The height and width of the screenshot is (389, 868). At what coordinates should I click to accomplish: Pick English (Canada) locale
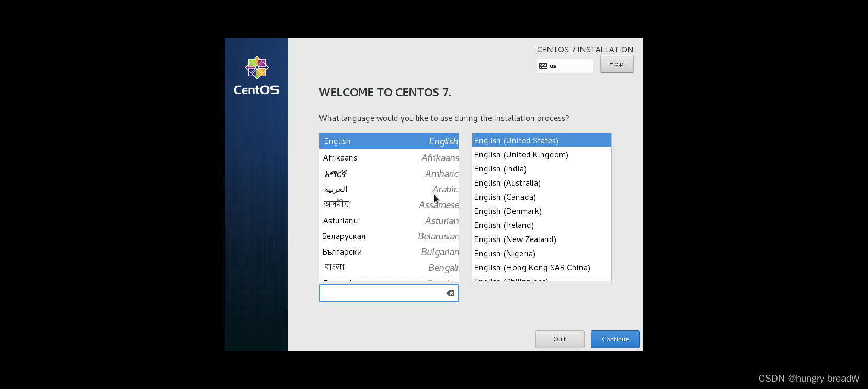click(542, 197)
